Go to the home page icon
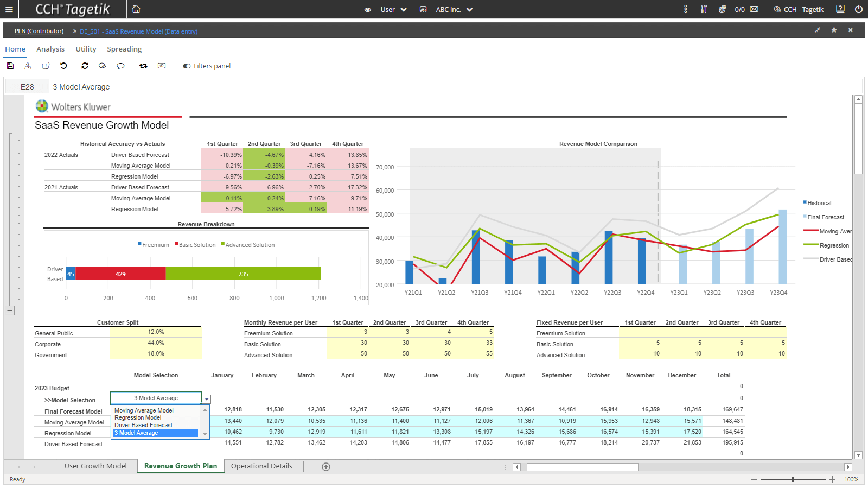 click(136, 9)
